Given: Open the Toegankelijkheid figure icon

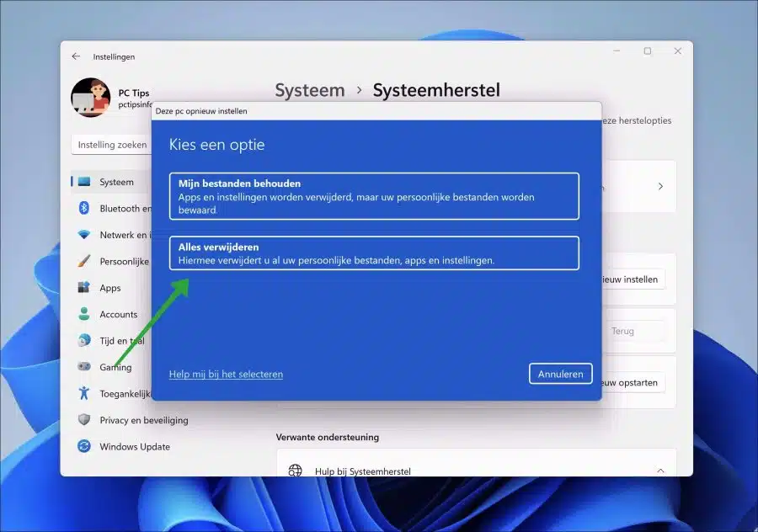Looking at the screenshot, I should [x=84, y=393].
